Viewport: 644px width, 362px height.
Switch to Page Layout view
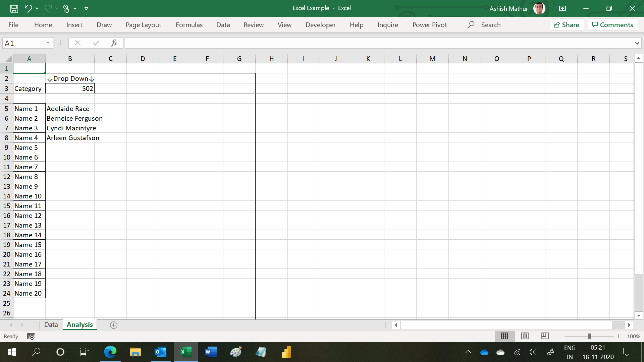click(x=525, y=336)
